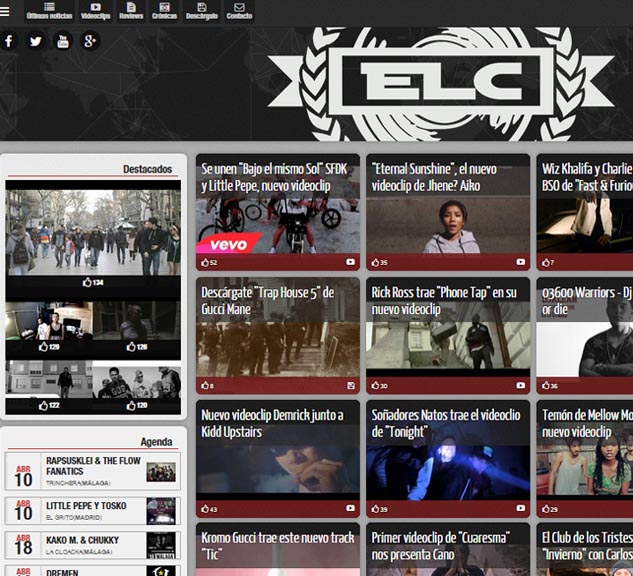Select Descárgalo in the top bar
This screenshot has width=633, height=576.
point(202,11)
